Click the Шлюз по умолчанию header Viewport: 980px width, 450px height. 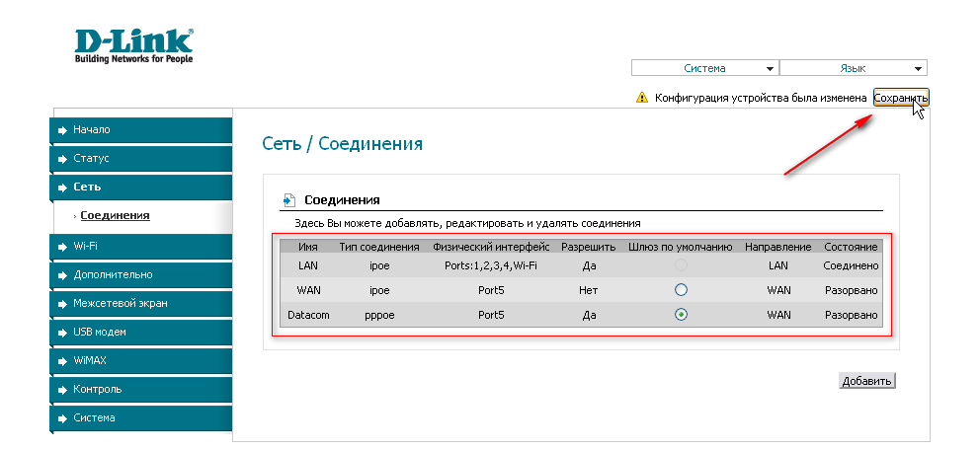coord(680,247)
